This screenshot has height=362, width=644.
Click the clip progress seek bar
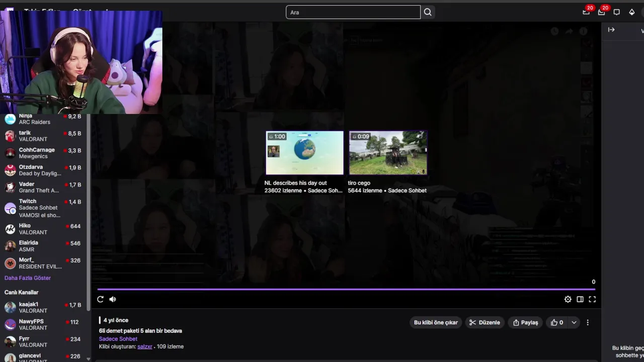click(x=346, y=289)
